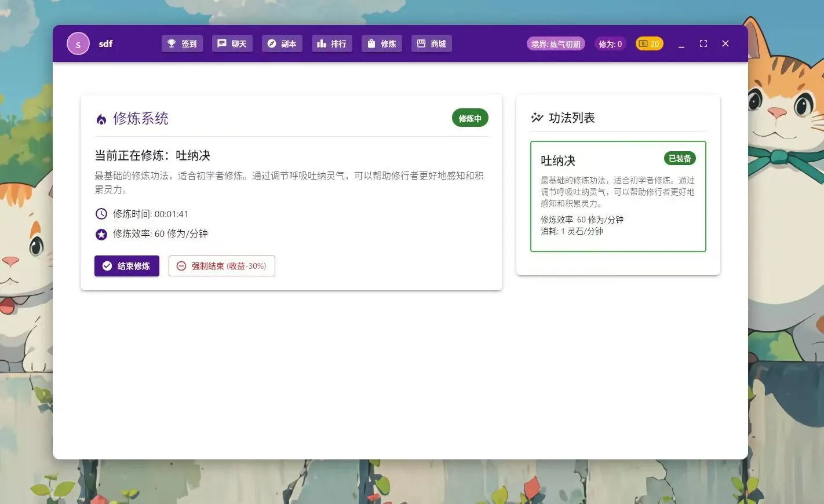The image size is (824, 504).
Task: Click the flame icon beside 修炼系统
Action: [101, 119]
